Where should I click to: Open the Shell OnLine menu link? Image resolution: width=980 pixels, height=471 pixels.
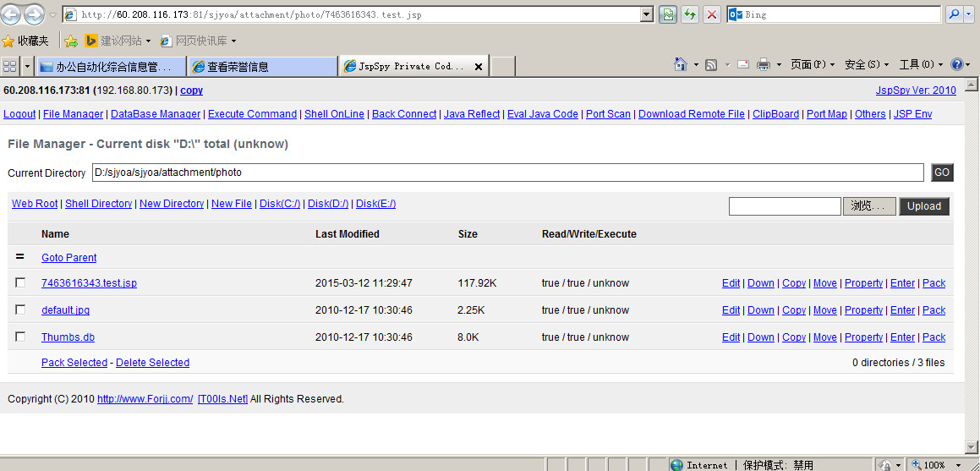tap(334, 113)
